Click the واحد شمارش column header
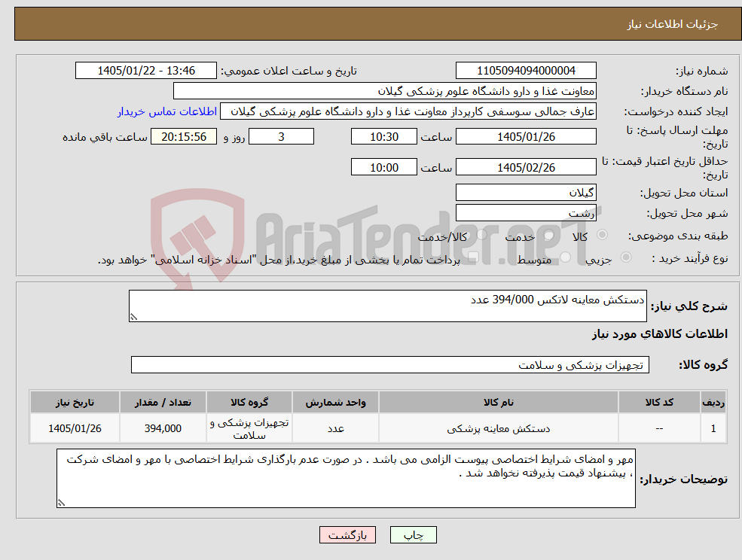This screenshot has width=742, height=560. pos(335,402)
